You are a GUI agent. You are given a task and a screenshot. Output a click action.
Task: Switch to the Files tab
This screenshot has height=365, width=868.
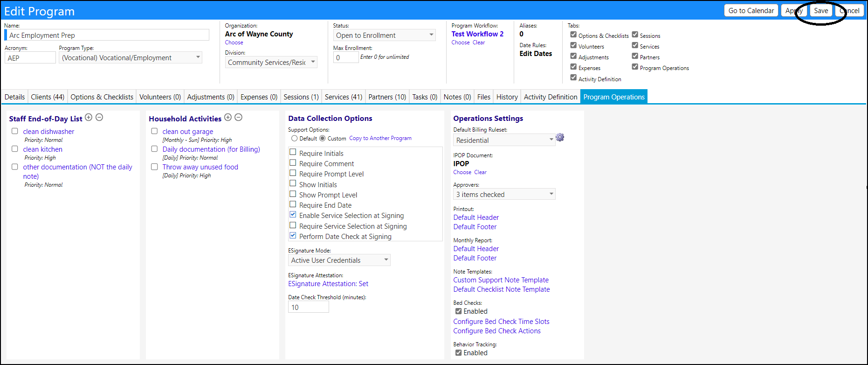tap(484, 97)
